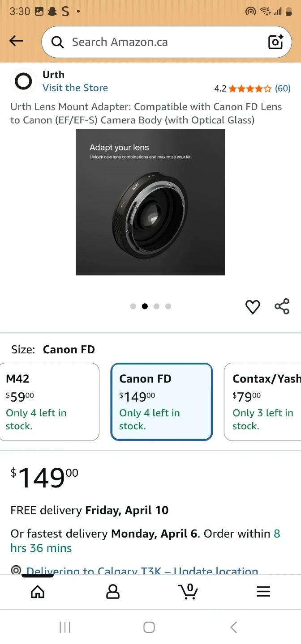The width and height of the screenshot is (301, 644).
Task: Go to Home tab
Action: [38, 592]
